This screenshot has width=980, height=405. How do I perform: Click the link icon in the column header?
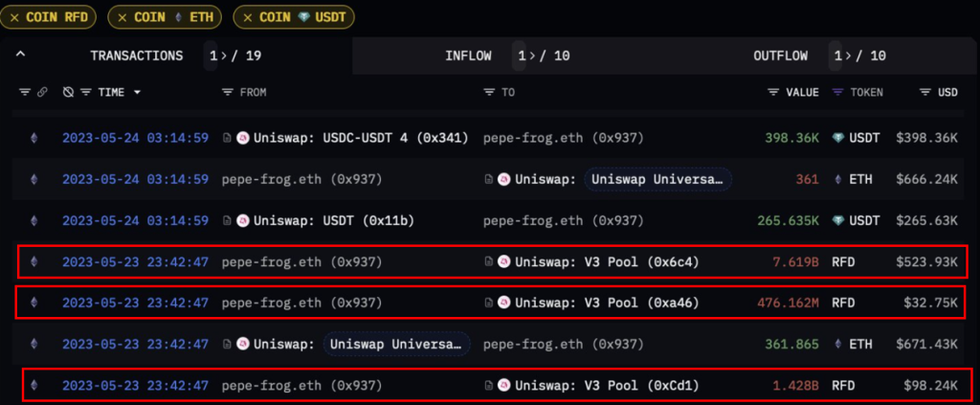42,92
